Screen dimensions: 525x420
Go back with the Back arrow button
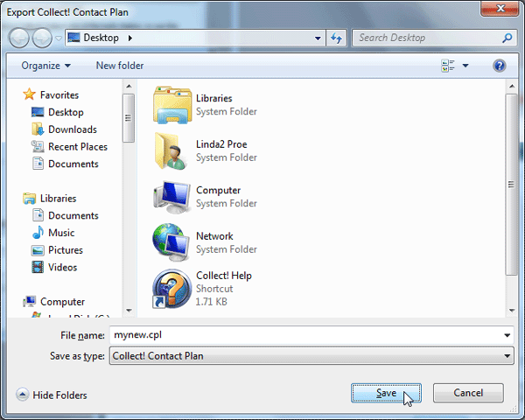[19, 38]
